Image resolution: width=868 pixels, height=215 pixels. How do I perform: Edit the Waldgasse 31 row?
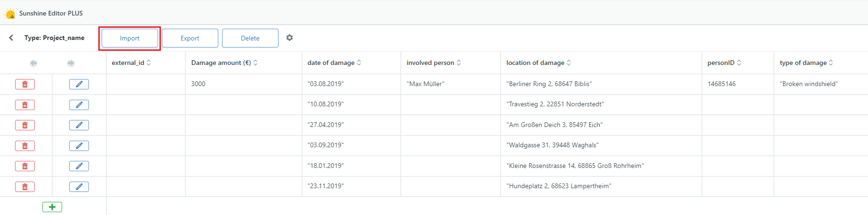(x=79, y=146)
